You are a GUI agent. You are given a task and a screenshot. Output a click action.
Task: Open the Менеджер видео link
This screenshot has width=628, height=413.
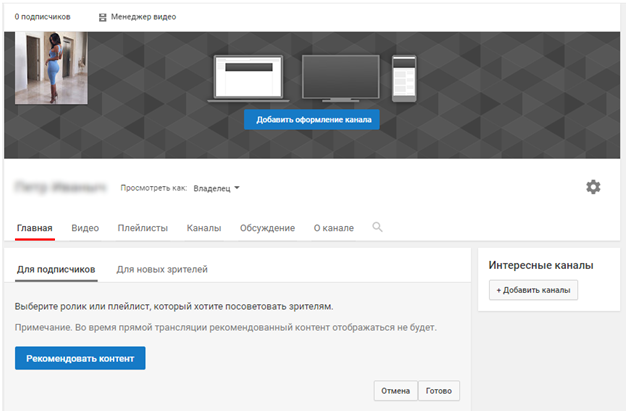tap(143, 17)
